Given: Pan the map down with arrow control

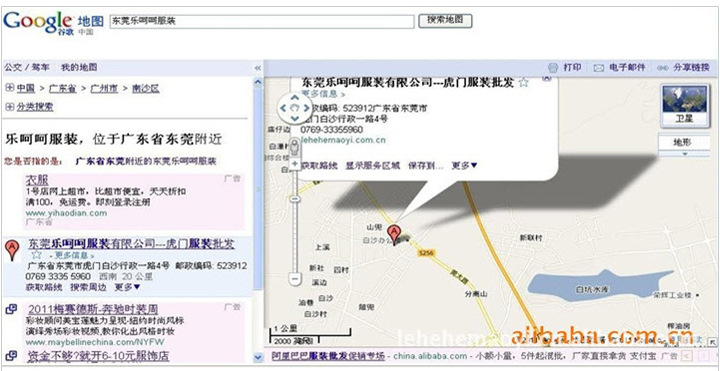Looking at the screenshot, I should coord(295,118).
